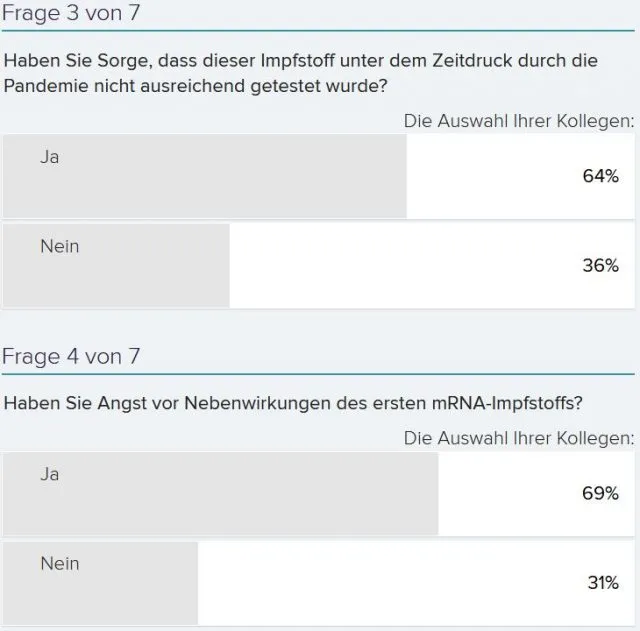Viewport: 640px width, 631px height.
Task: Click the 64% gray progress bar
Action: pyautogui.click(x=205, y=176)
